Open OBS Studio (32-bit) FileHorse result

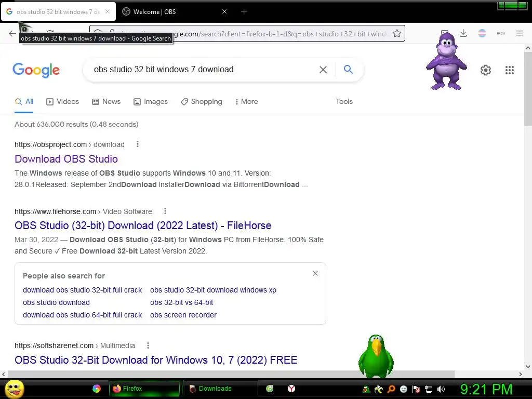[x=143, y=225]
